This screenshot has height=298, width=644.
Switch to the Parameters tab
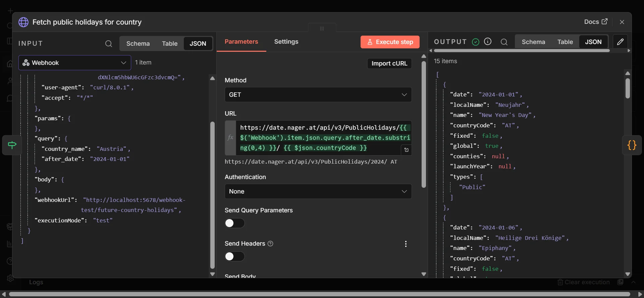(x=241, y=42)
